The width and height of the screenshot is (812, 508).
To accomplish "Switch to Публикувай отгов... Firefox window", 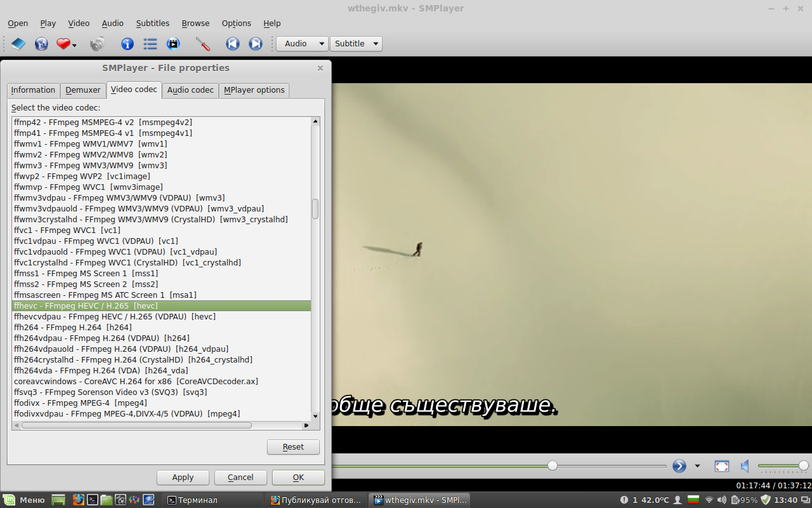I will point(316,500).
